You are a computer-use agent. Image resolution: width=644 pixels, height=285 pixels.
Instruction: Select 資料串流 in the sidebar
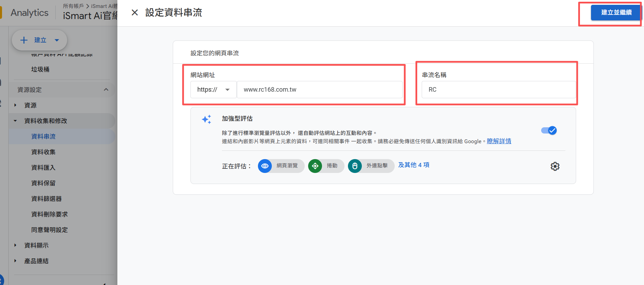(x=43, y=136)
